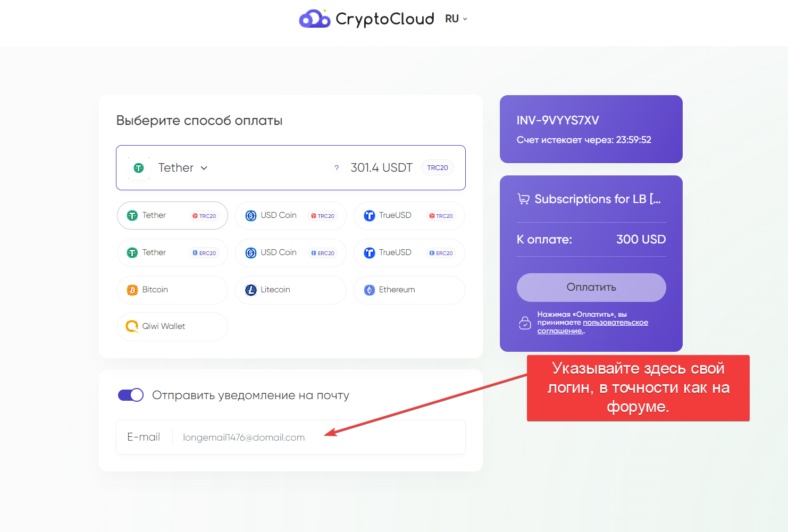Choose the Litecoin coin icon
Image resolution: width=788 pixels, height=532 pixels.
tap(251, 290)
